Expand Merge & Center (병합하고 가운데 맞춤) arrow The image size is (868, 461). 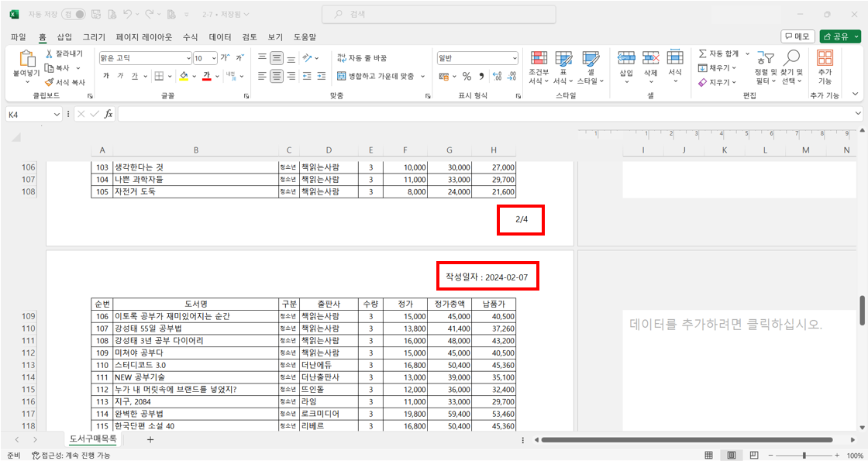tap(423, 76)
